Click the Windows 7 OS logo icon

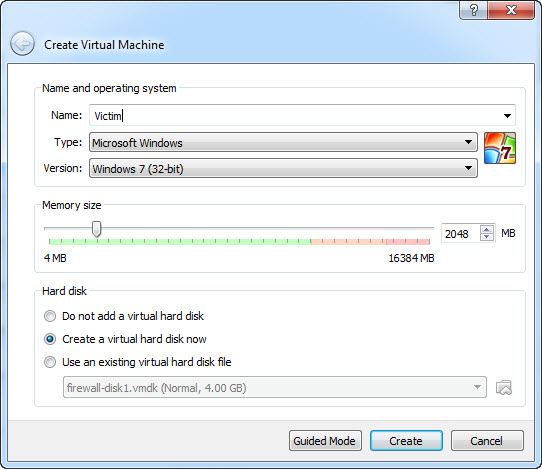coord(500,148)
